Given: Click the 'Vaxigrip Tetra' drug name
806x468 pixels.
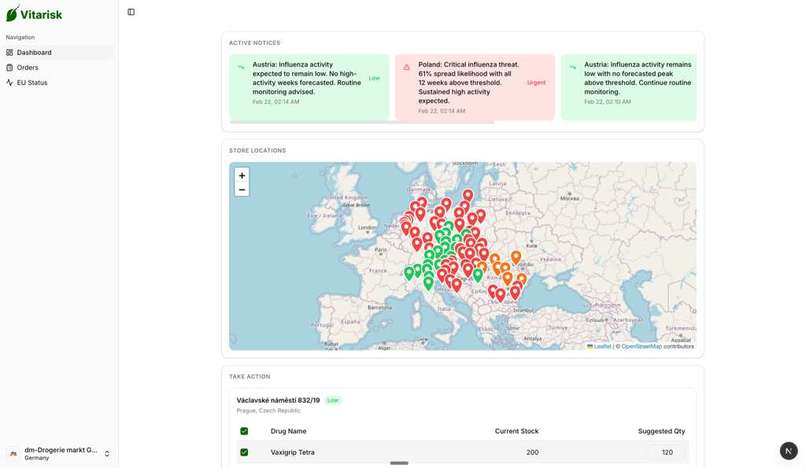Looking at the screenshot, I should pos(292,452).
